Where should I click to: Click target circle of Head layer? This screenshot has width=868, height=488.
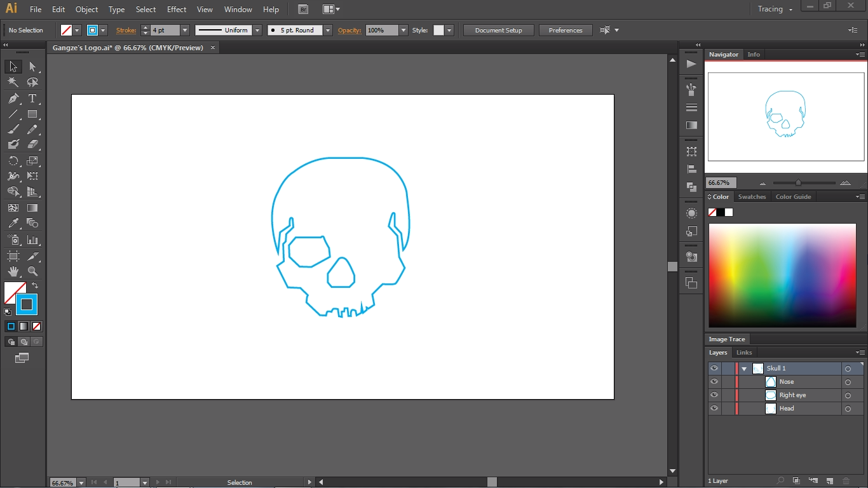(848, 409)
